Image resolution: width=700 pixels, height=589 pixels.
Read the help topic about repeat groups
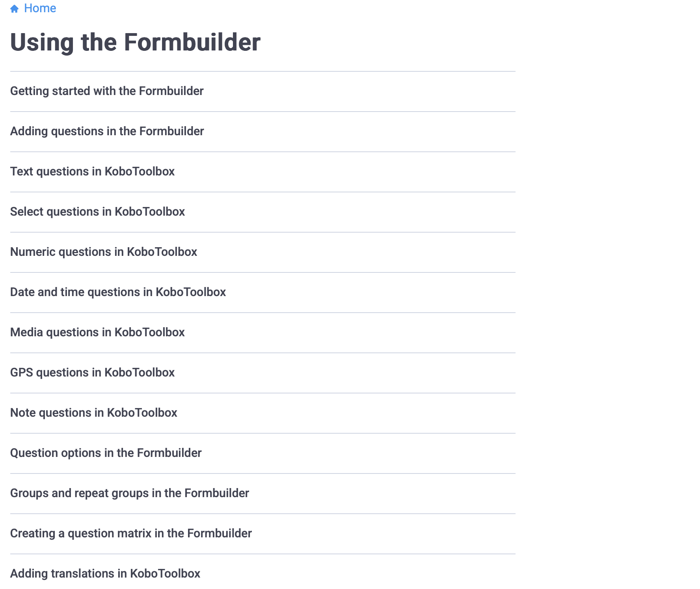[129, 493]
